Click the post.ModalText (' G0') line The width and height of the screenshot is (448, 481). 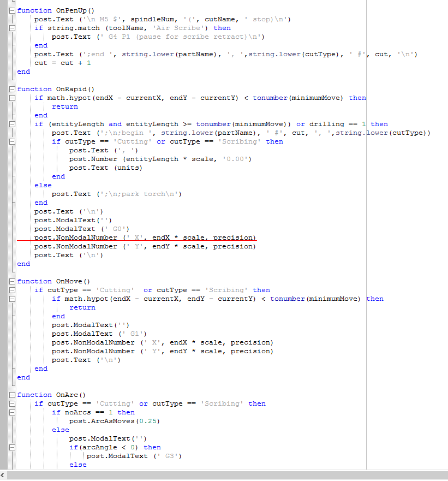coord(82,229)
